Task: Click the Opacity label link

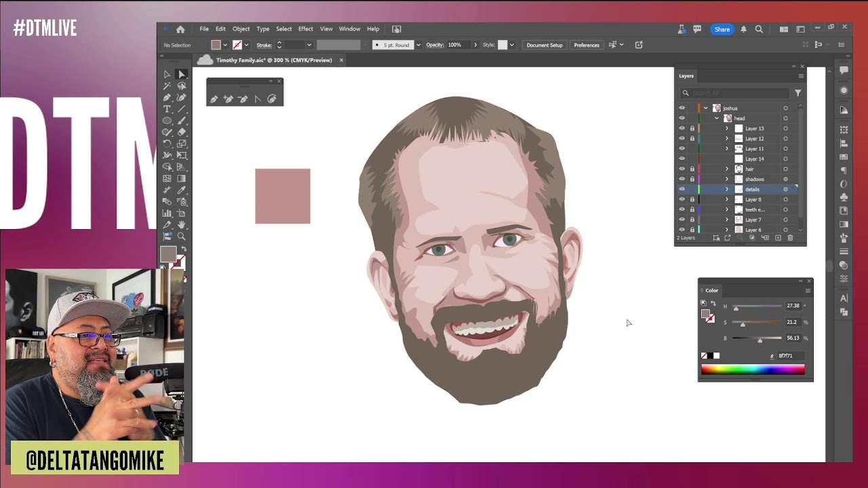Action: [435, 45]
